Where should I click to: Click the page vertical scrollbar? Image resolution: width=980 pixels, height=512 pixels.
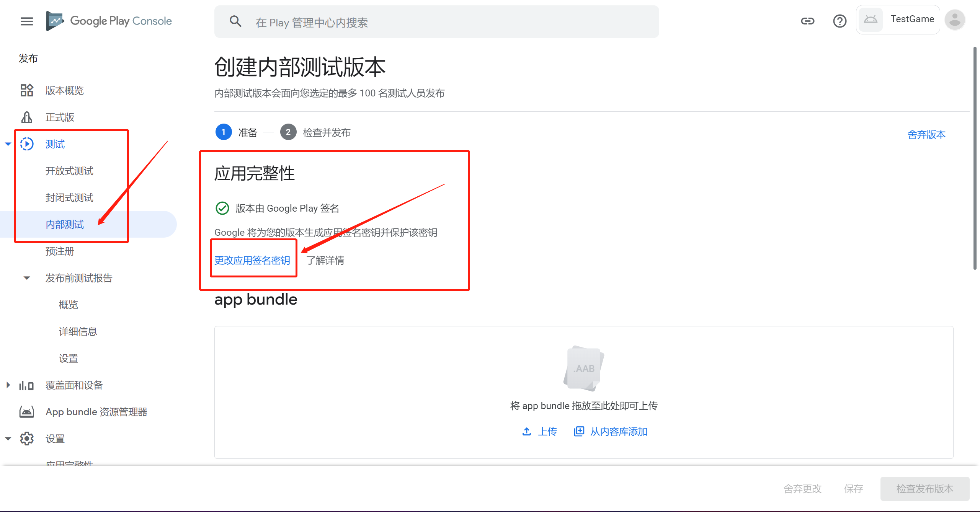(x=975, y=158)
